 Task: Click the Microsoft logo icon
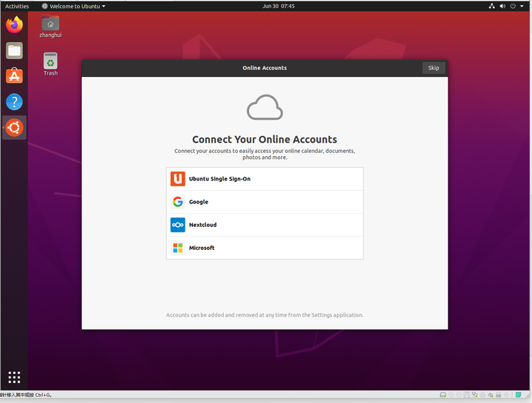178,248
